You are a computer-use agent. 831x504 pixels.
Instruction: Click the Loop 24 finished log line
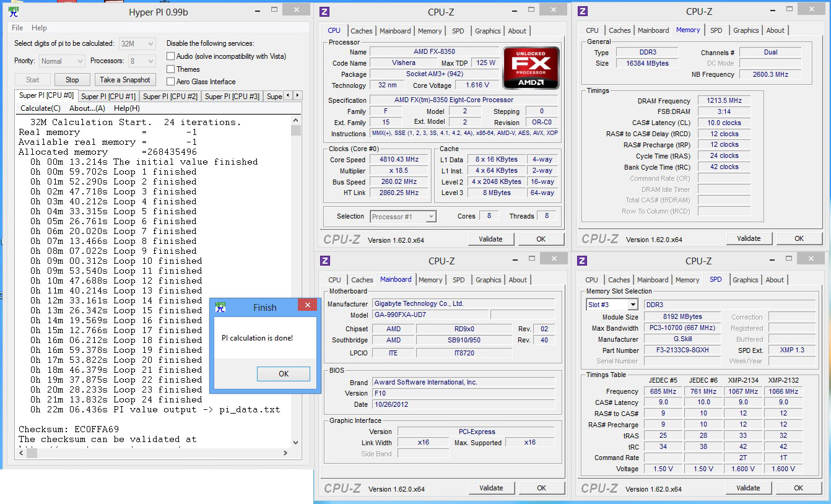[x=116, y=399]
